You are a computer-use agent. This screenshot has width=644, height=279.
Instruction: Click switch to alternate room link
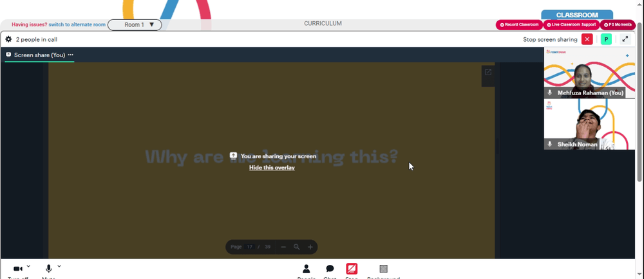(77, 24)
